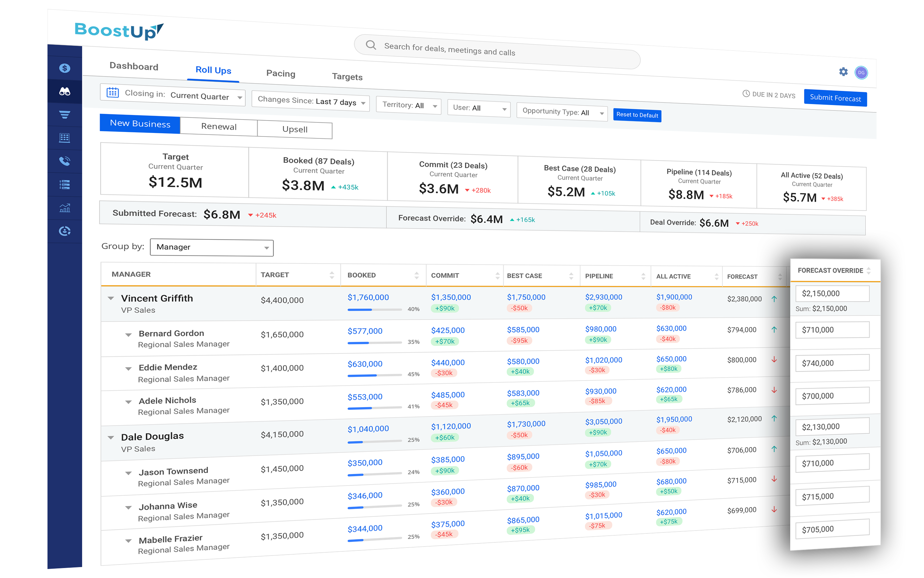Open the Opportunity Type All dropdown
The height and width of the screenshot is (578, 924).
click(562, 112)
